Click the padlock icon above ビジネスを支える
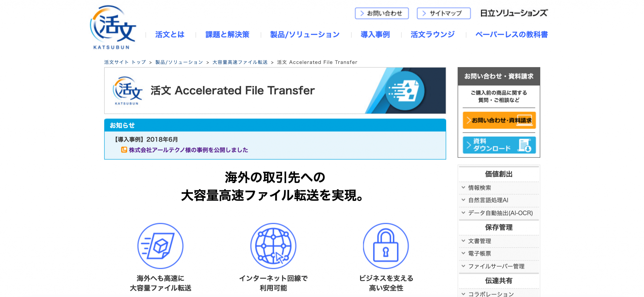 pyautogui.click(x=386, y=246)
